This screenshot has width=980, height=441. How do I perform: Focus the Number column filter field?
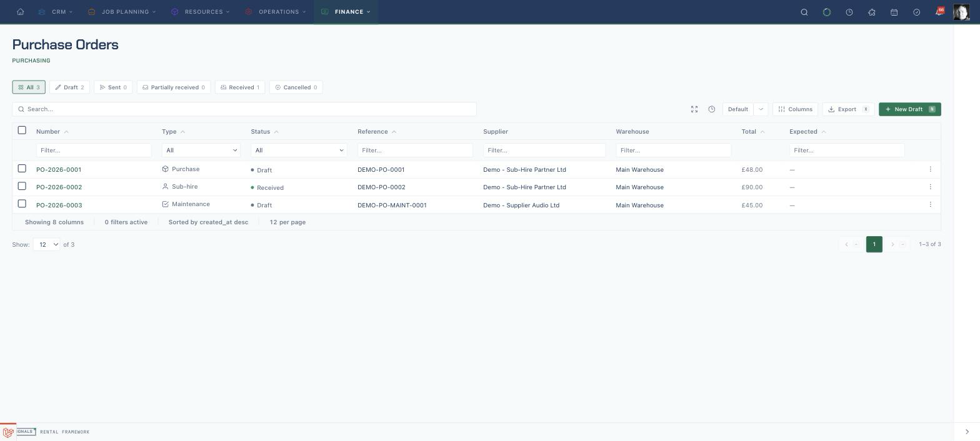[x=94, y=150]
